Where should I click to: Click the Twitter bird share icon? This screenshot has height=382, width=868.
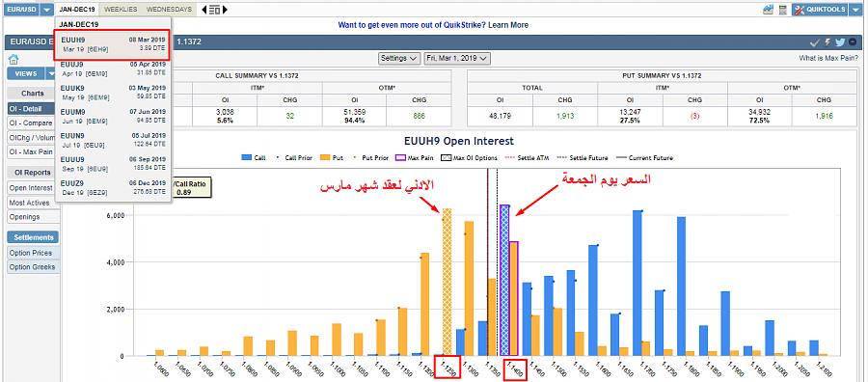pos(840,42)
